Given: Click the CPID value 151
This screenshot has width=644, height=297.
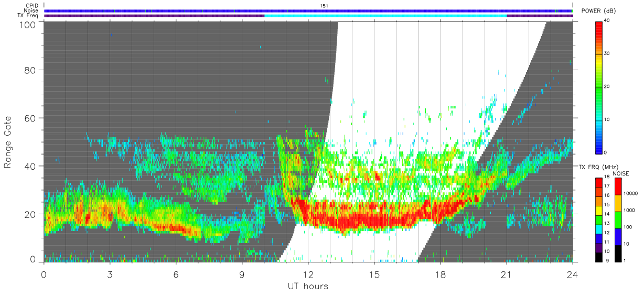Looking at the screenshot, I should coord(325,6).
